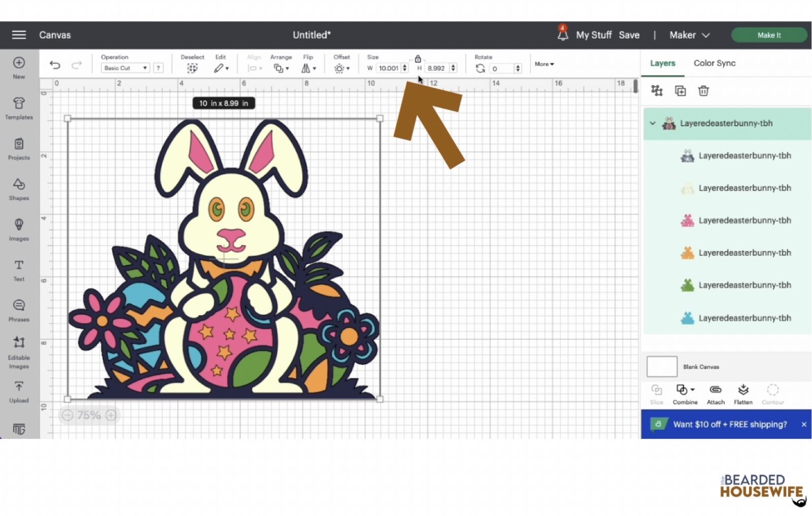Collapse the Layeredeasterbunny-tbh group
This screenshot has height=516, width=812.
pos(653,123)
